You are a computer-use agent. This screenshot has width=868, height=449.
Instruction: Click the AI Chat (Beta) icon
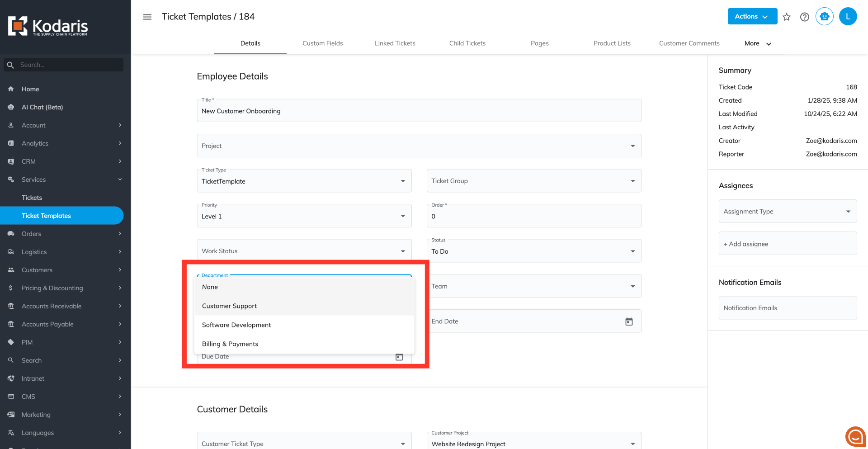point(11,107)
